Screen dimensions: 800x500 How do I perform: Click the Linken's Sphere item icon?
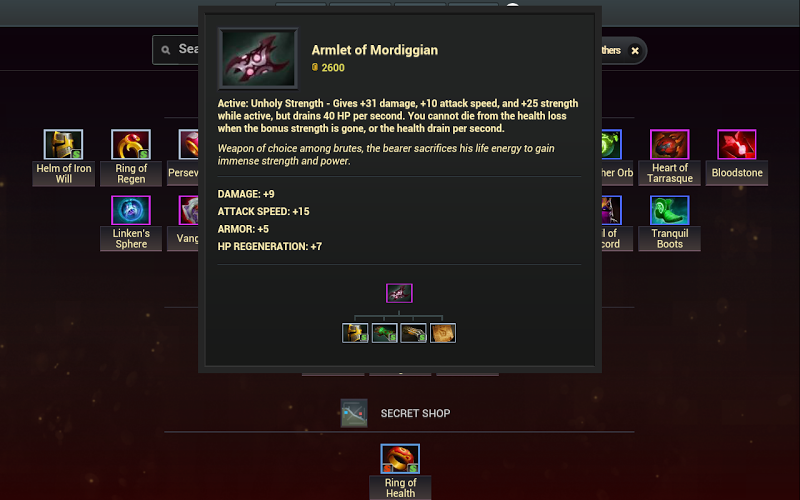point(131,210)
